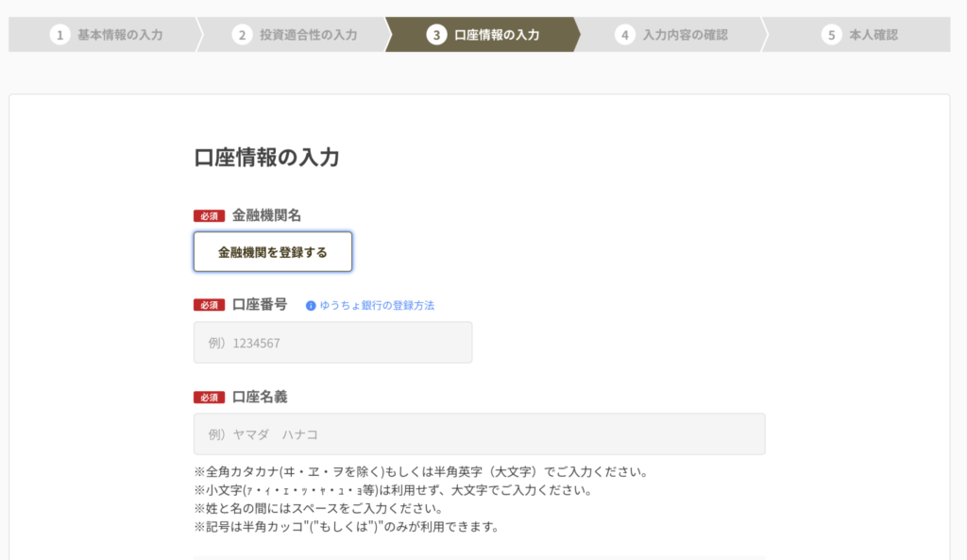
Task: Click the red 必須 badge beside 金融機関名
Action: click(209, 215)
